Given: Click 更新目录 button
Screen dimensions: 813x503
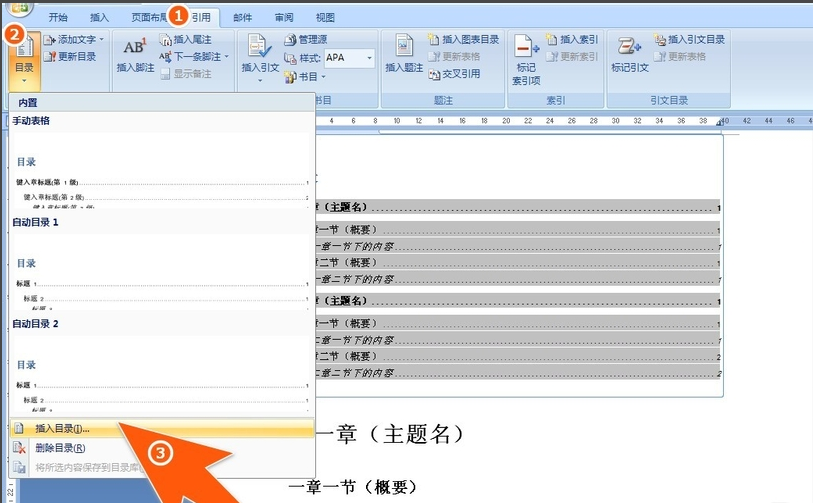Looking at the screenshot, I should coord(71,57).
